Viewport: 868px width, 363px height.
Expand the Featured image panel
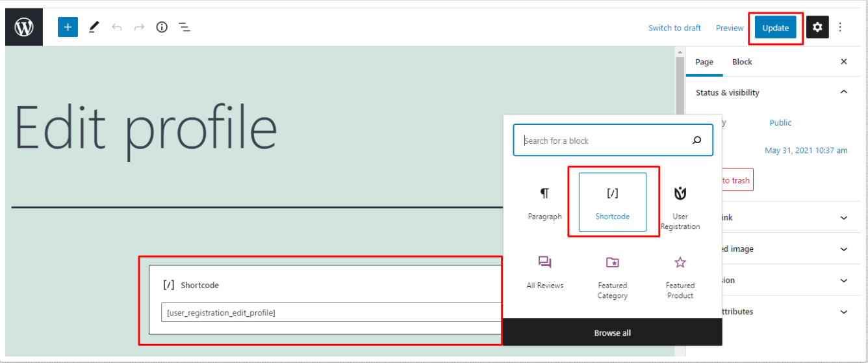[791, 249]
